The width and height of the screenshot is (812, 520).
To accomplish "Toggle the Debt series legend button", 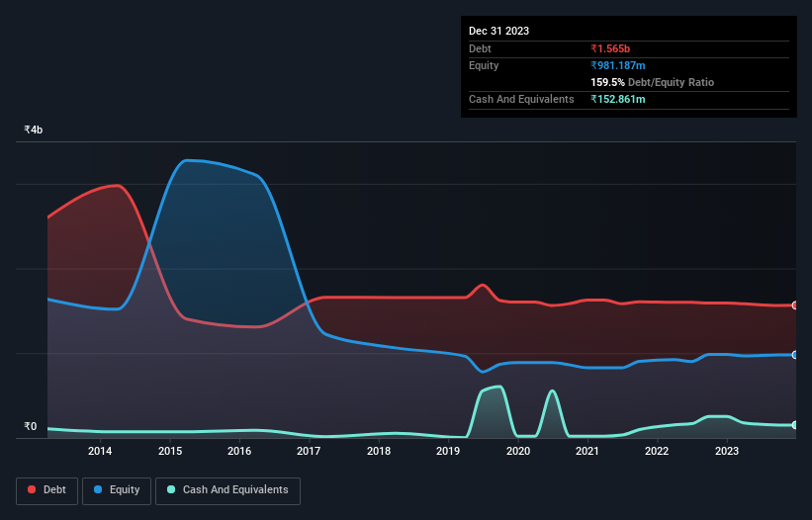I will [47, 490].
